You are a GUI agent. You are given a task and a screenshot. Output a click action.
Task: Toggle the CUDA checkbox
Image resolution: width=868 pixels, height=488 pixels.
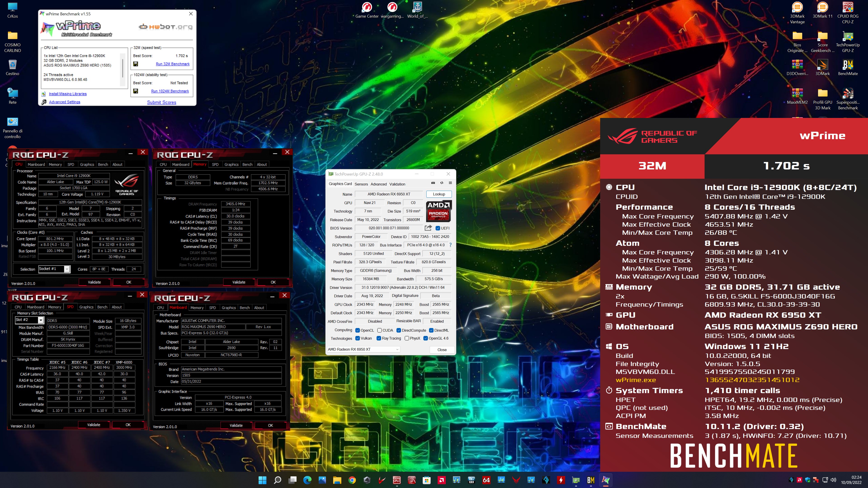[380, 330]
